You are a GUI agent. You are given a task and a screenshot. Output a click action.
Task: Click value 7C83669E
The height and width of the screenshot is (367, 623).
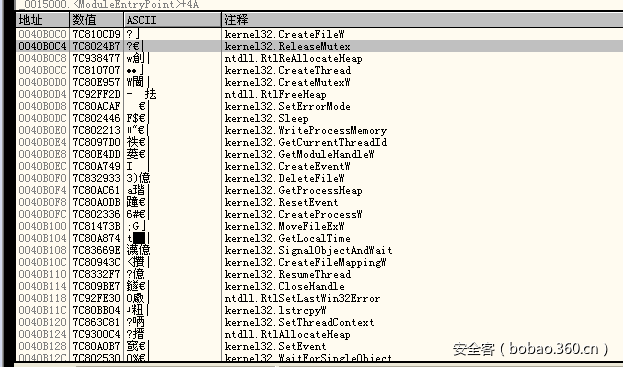click(96, 250)
